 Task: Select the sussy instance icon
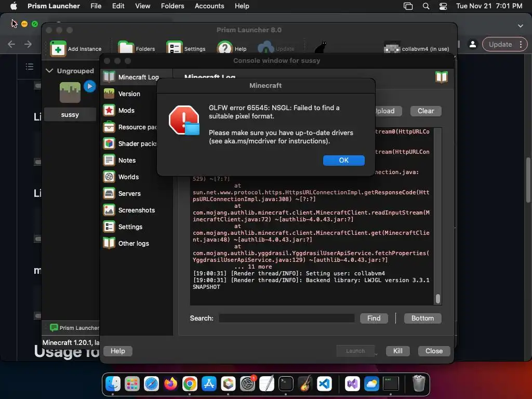(x=70, y=92)
